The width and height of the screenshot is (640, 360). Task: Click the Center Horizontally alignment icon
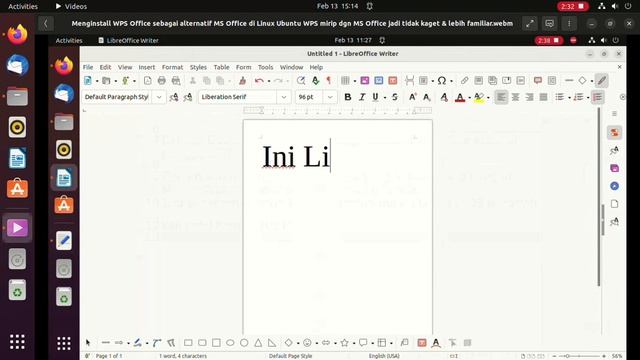(516, 97)
